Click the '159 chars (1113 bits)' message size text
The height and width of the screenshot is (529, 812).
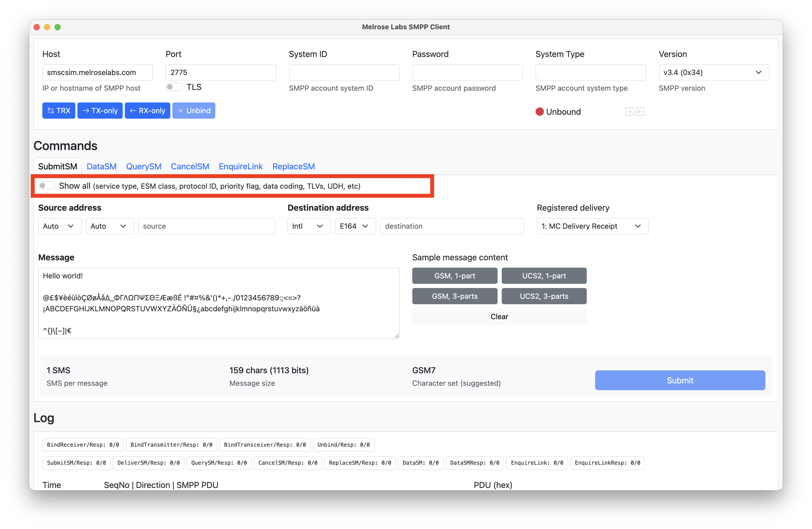[269, 370]
